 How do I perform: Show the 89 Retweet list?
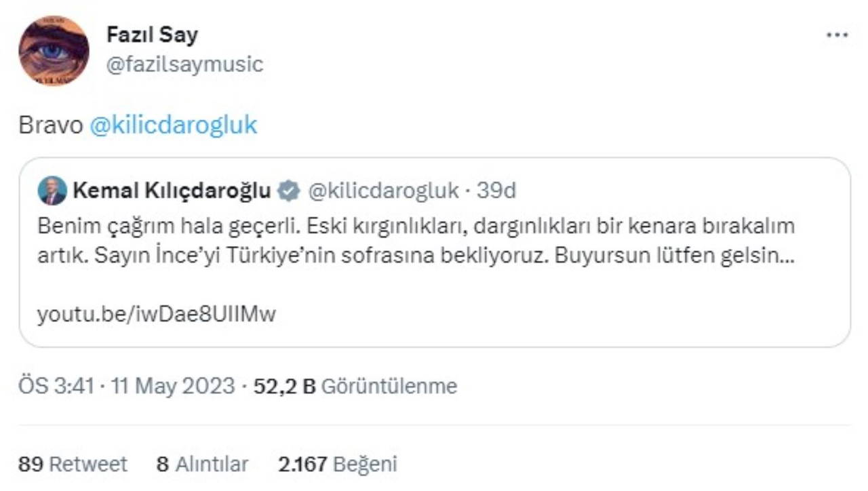coord(73,464)
